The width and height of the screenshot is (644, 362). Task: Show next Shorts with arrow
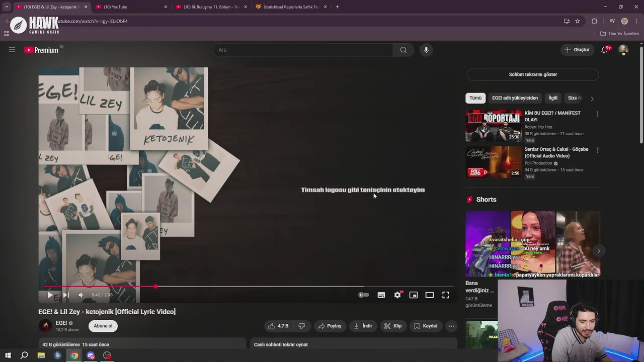click(x=599, y=250)
